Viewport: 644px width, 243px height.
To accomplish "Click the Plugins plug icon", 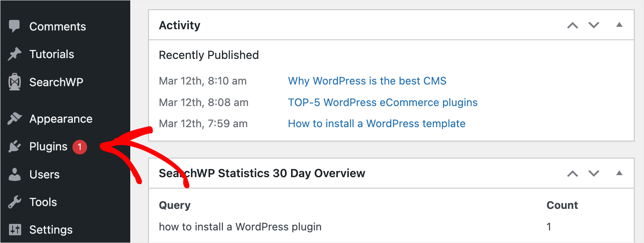I will (x=14, y=146).
